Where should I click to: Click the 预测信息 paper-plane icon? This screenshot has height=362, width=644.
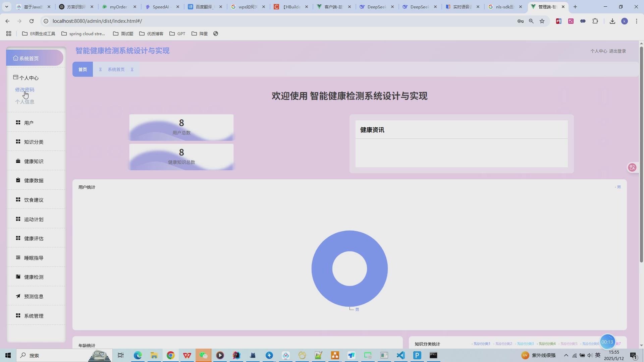point(18,296)
